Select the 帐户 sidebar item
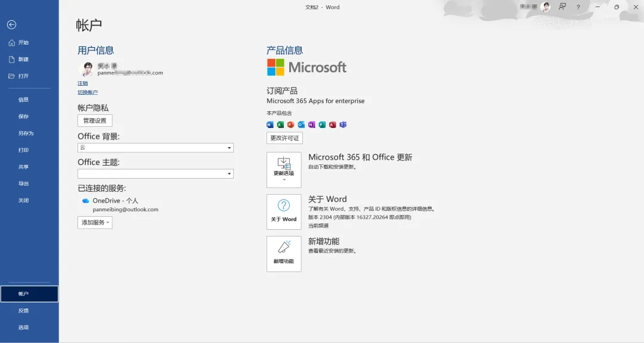The image size is (644, 343). [29, 294]
